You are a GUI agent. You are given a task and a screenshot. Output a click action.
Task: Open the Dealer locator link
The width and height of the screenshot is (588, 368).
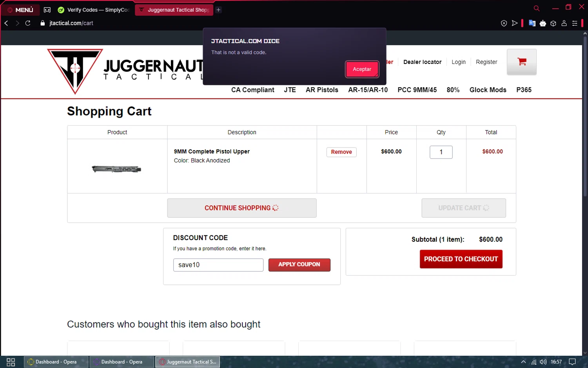coord(422,62)
